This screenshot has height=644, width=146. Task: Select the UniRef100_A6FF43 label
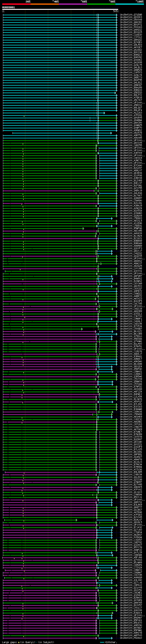point(131,635)
